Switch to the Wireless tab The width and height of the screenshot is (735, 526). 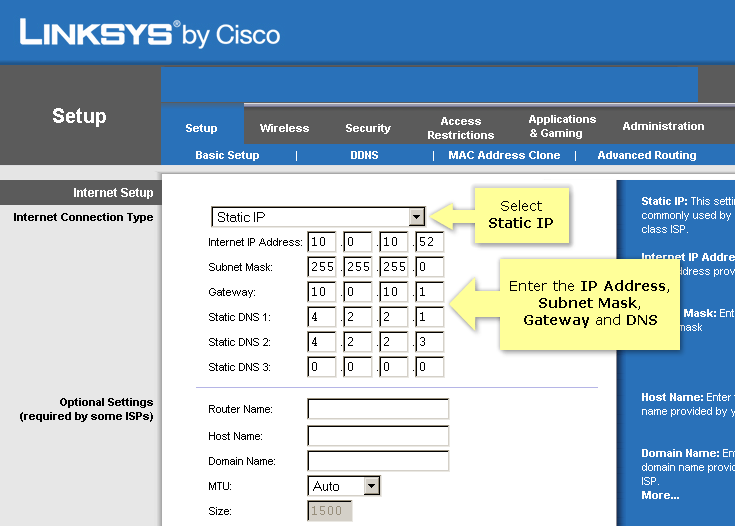285,128
